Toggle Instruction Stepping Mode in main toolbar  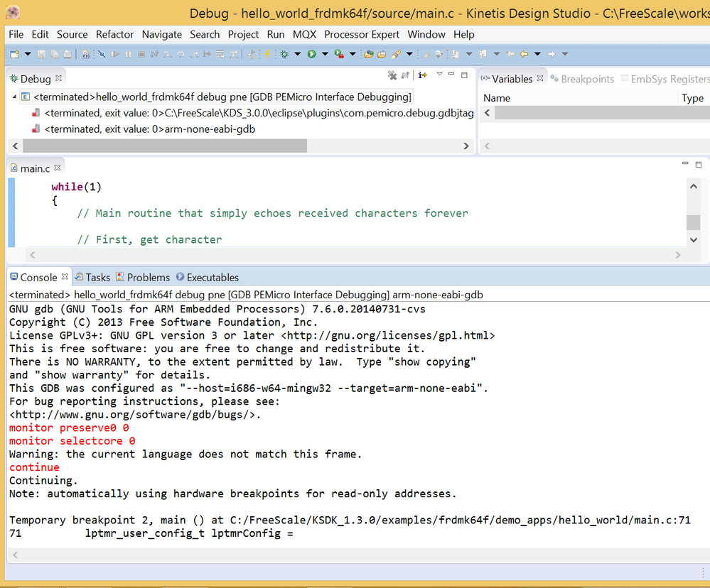pyautogui.click(x=207, y=54)
